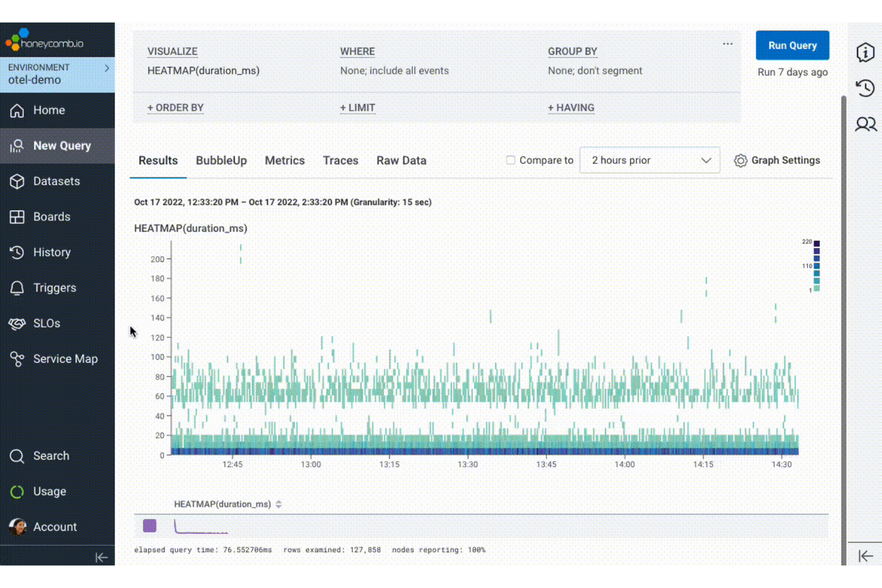Switch to the BubbleUp tab

click(221, 160)
